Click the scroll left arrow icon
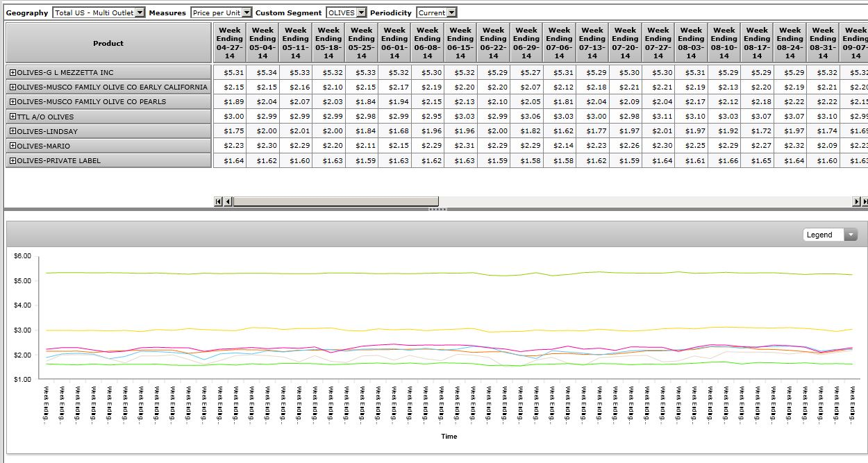 click(227, 201)
